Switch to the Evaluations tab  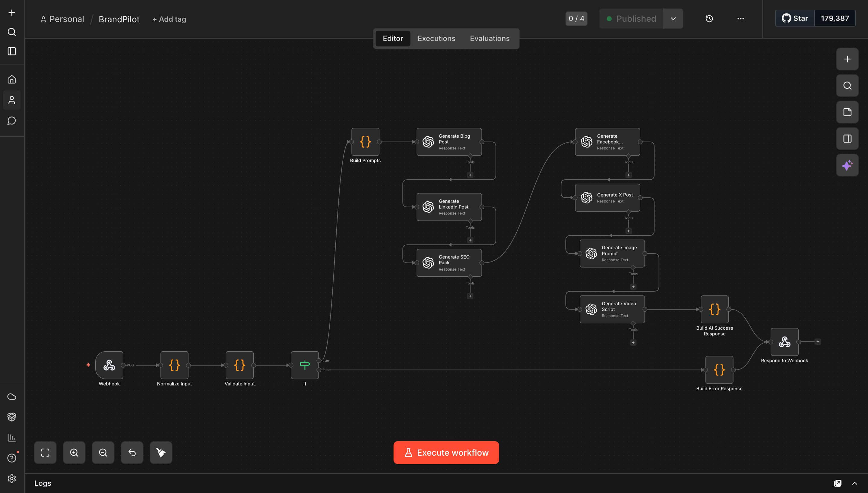489,38
